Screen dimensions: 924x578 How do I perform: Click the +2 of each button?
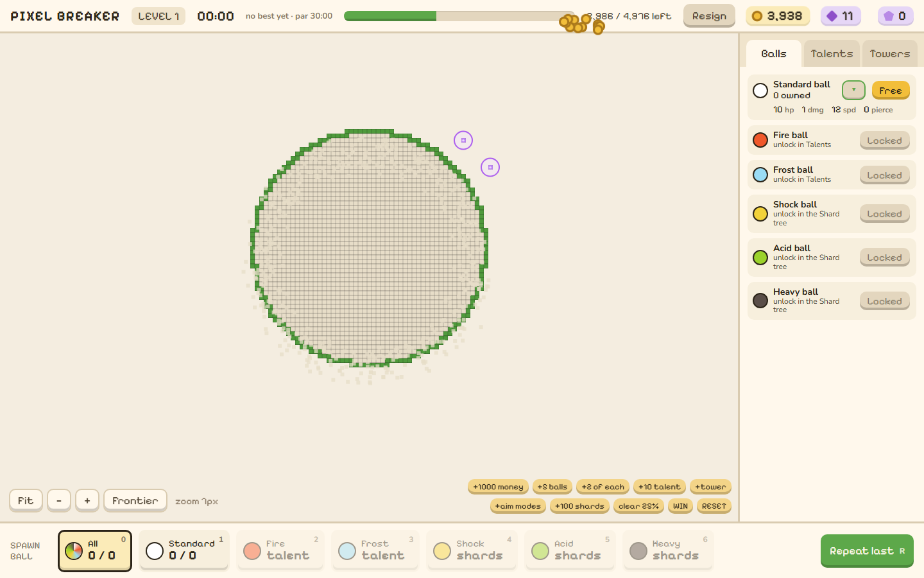pyautogui.click(x=603, y=487)
